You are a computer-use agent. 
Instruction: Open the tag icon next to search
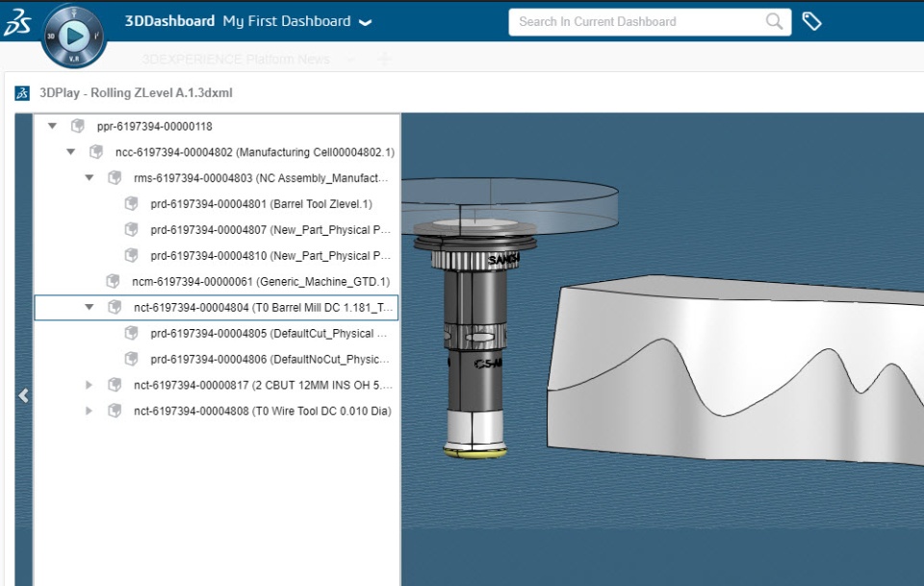811,22
